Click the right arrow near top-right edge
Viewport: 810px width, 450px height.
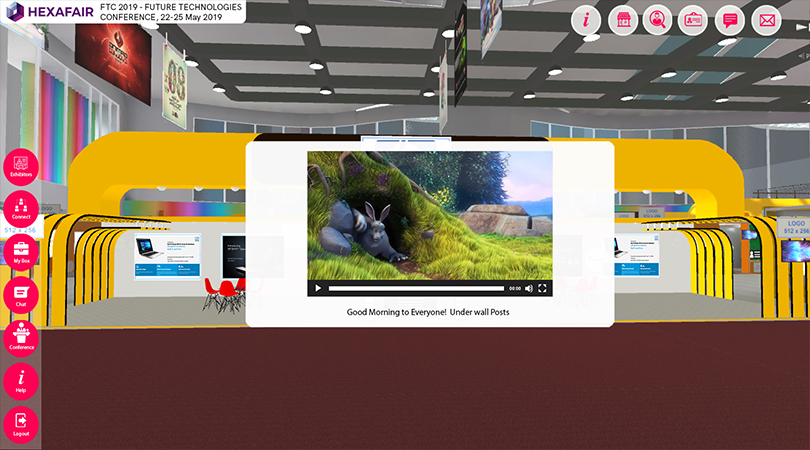click(802, 27)
